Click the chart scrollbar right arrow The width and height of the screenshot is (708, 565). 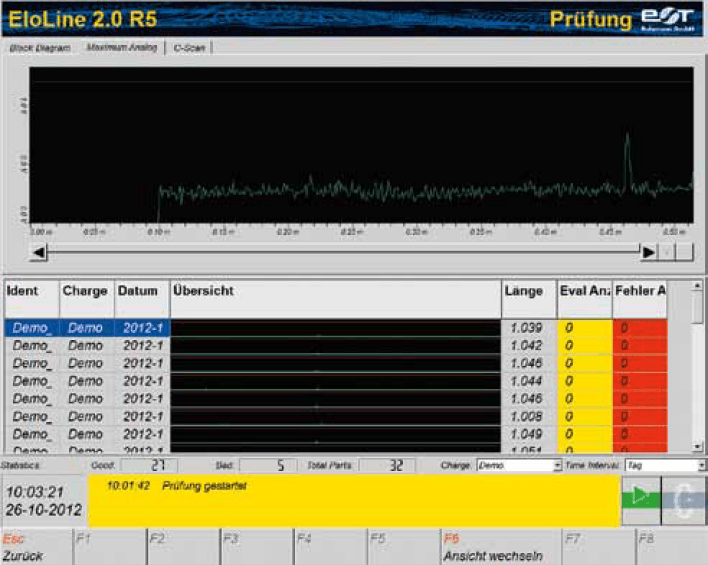[x=648, y=252]
